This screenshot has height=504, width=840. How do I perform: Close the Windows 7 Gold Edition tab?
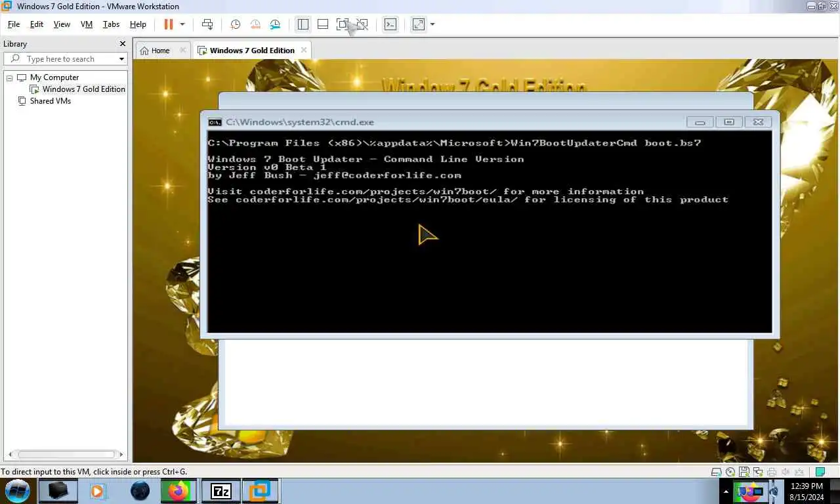pyautogui.click(x=303, y=51)
